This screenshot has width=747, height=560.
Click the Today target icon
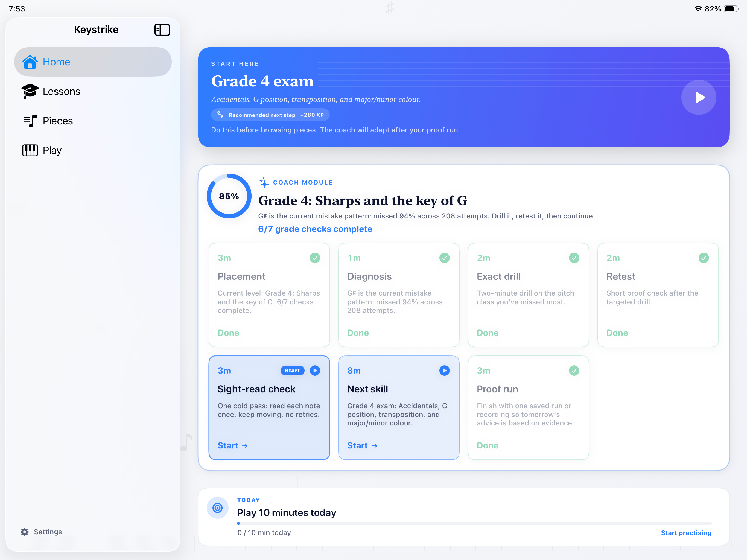217,508
